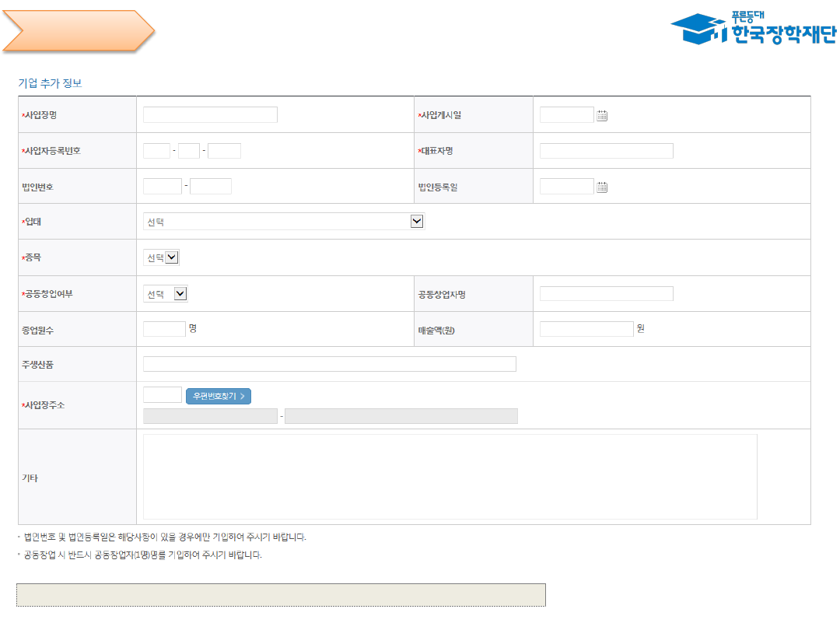The image size is (840, 630).
Task: Click first 법인번호 input box
Action: click(162, 187)
